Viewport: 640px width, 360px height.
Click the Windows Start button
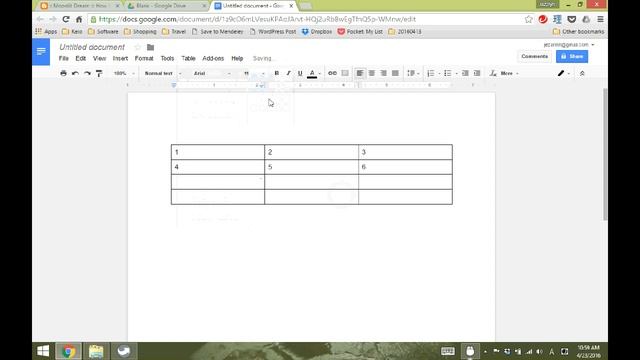click(43, 351)
